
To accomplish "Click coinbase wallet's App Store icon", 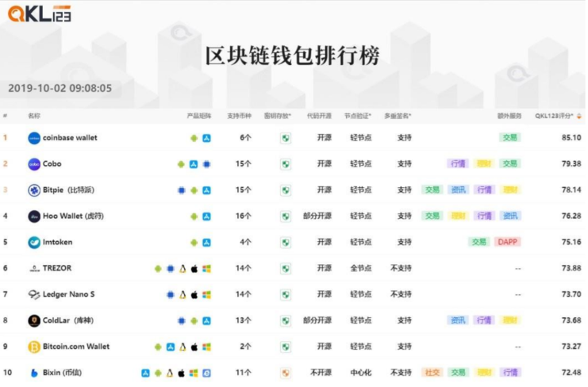I will 206,138.
